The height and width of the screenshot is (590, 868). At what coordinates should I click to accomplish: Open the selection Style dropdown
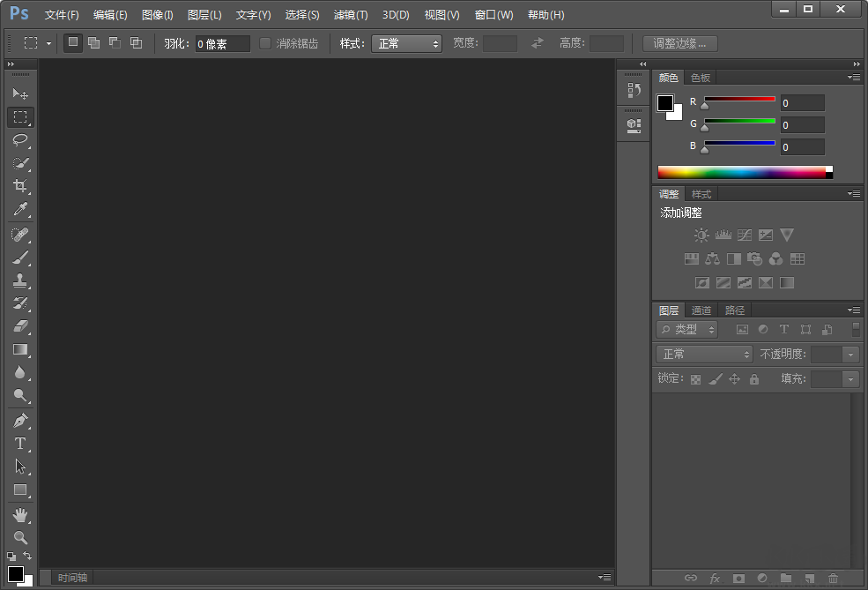pos(406,42)
